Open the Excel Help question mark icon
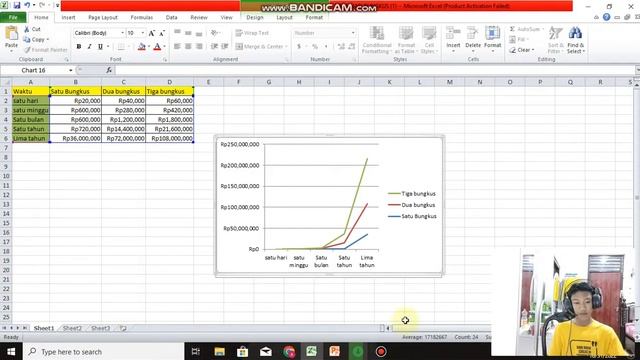This screenshot has height=360, width=640. (x=606, y=17)
